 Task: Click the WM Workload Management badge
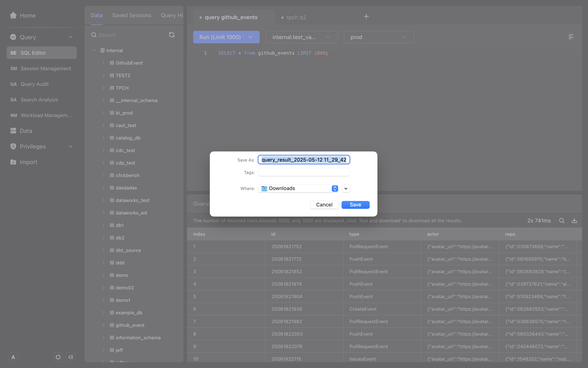14,115
